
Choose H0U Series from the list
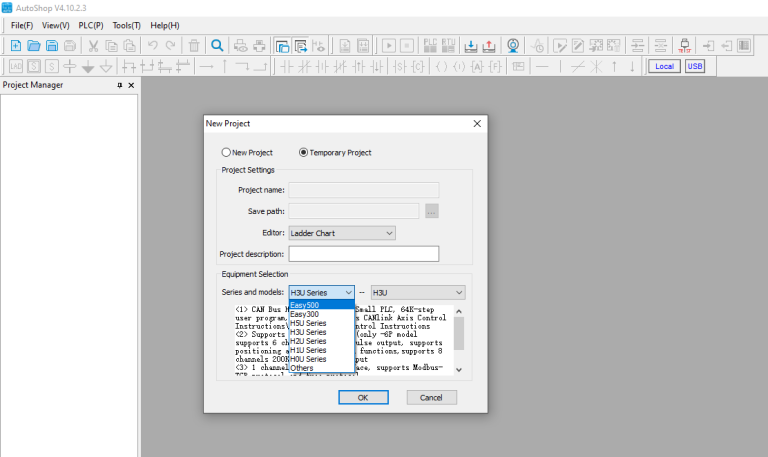[x=322, y=359]
